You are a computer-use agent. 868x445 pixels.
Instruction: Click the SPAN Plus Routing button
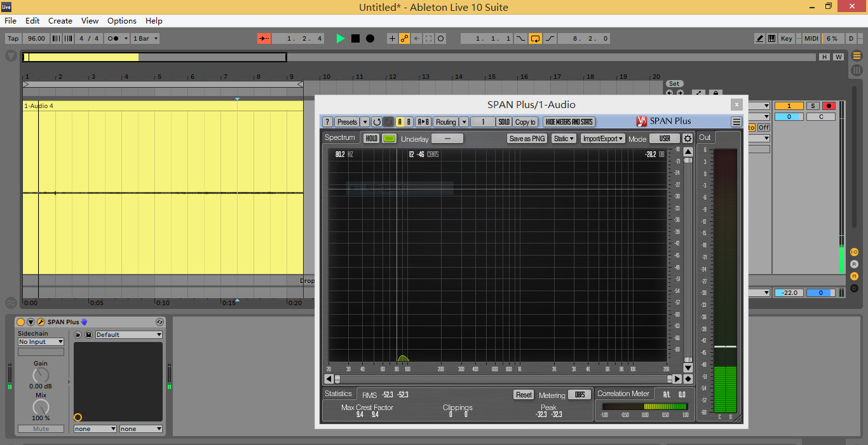point(445,122)
